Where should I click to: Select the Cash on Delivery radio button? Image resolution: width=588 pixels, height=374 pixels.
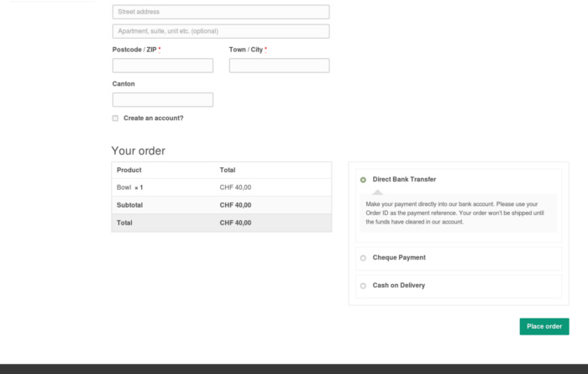[x=363, y=286]
